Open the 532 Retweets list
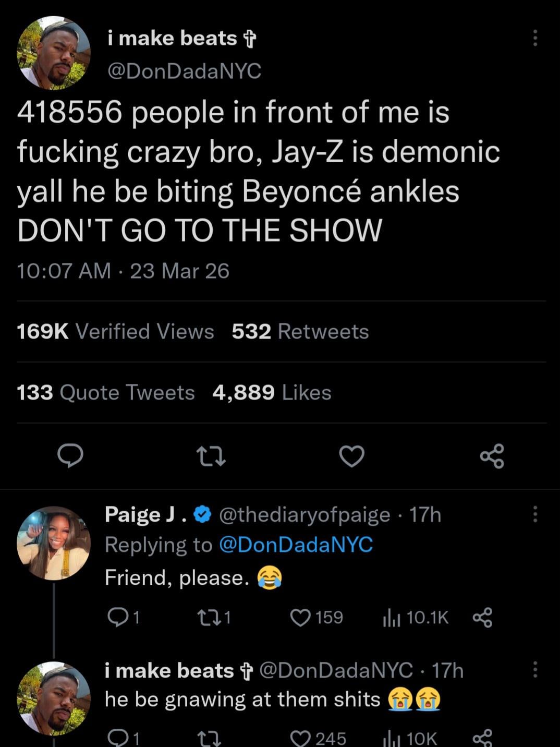The width and height of the screenshot is (560, 747). [x=300, y=332]
